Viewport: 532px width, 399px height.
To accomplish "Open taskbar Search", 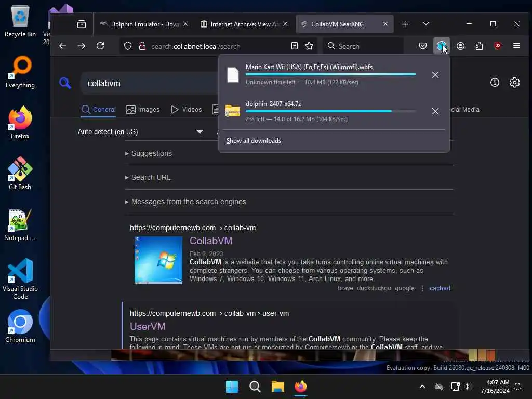I will [255, 387].
